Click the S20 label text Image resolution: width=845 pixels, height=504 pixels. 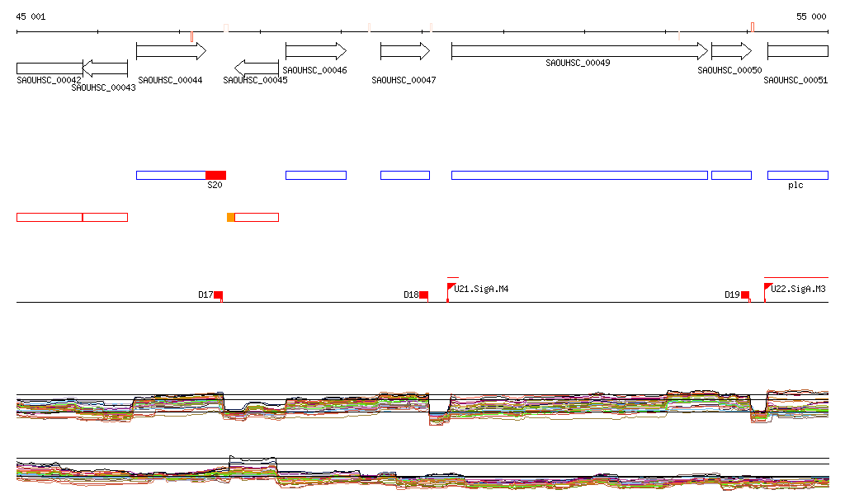pos(215,186)
